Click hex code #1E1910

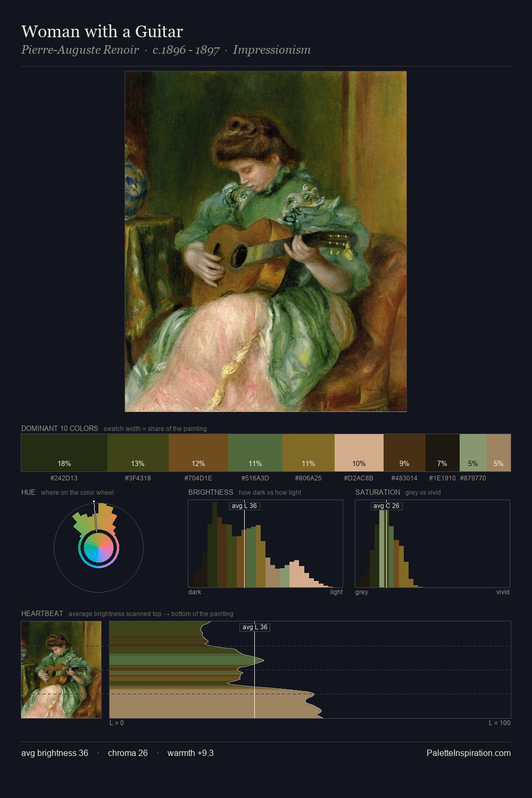click(443, 478)
